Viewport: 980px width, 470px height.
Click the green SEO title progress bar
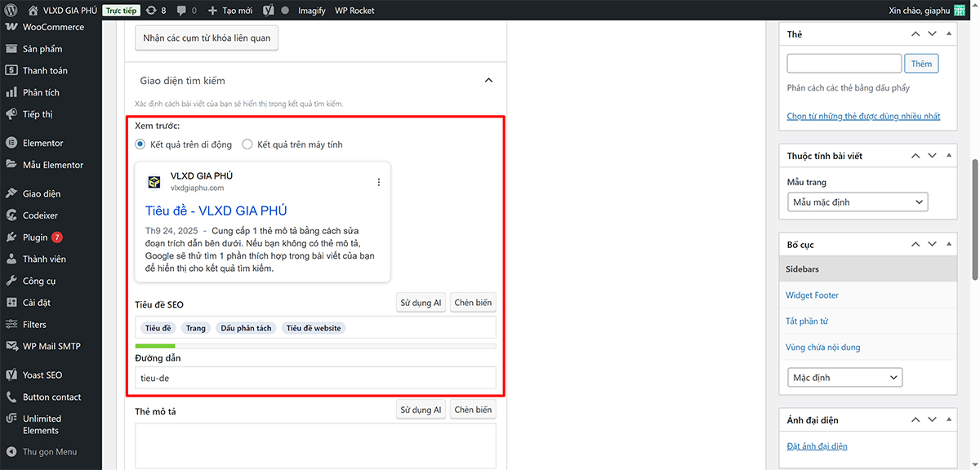155,346
